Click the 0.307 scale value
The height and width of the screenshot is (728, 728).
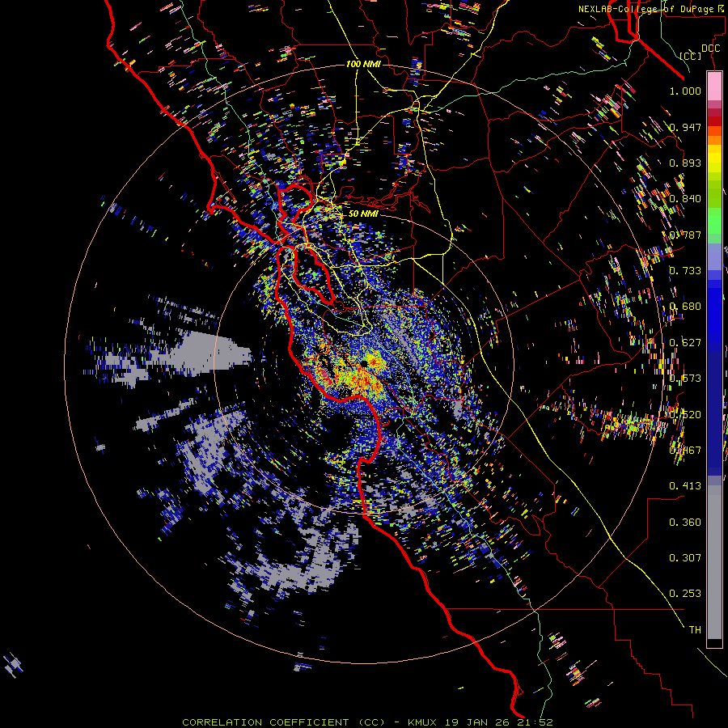tap(685, 557)
